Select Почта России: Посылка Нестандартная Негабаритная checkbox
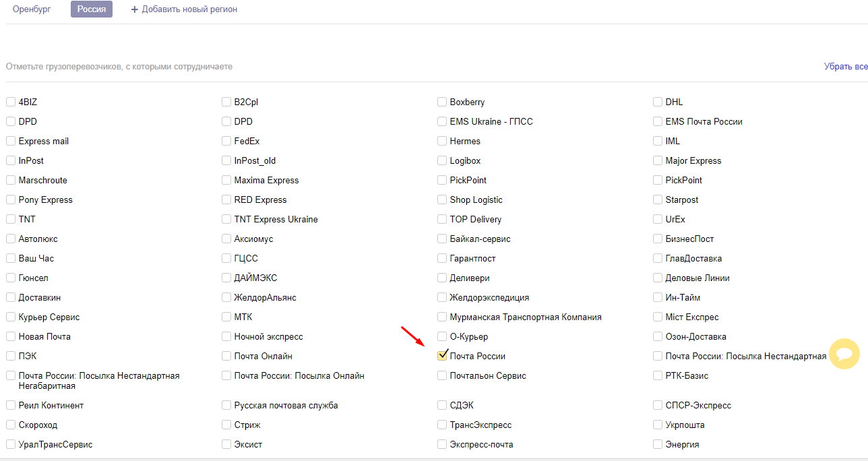The width and height of the screenshot is (868, 461). 11,375
